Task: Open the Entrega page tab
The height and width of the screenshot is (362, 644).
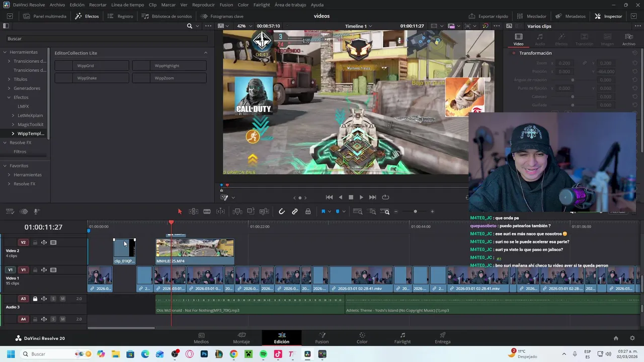Action: tap(443, 338)
